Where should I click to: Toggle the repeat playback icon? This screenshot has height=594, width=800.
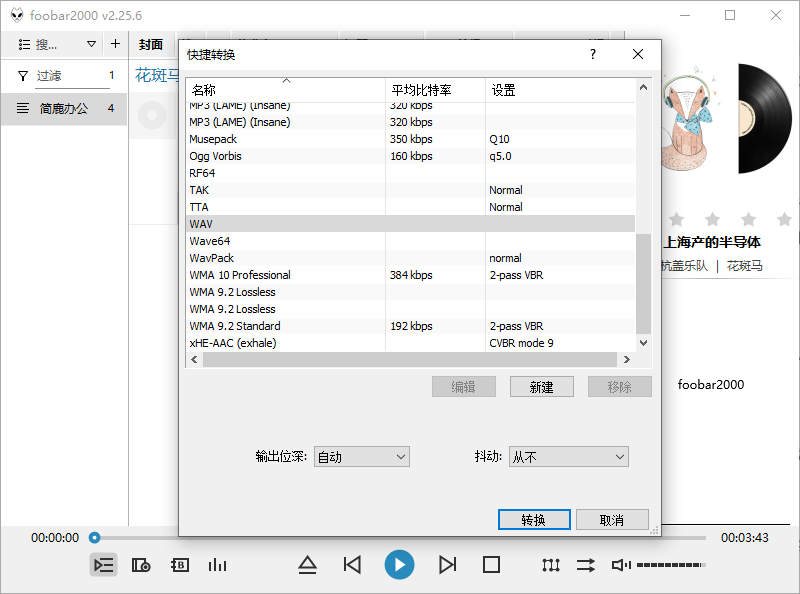[550, 565]
